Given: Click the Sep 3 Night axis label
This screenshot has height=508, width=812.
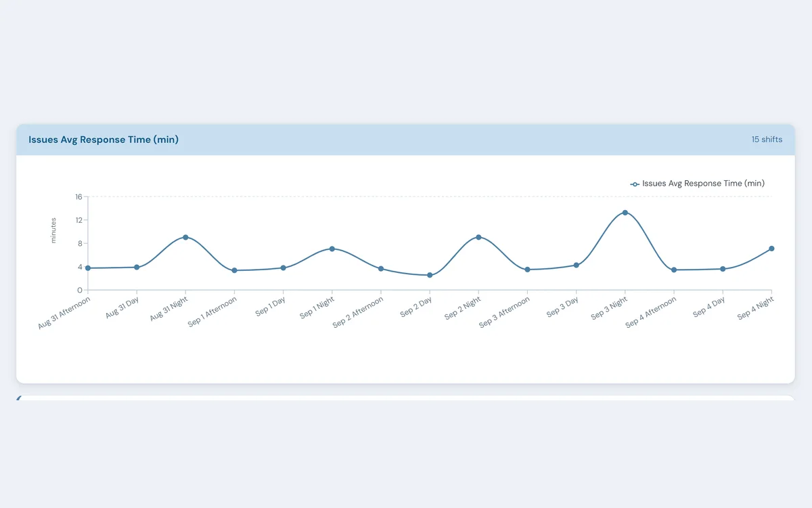Looking at the screenshot, I should click(610, 308).
